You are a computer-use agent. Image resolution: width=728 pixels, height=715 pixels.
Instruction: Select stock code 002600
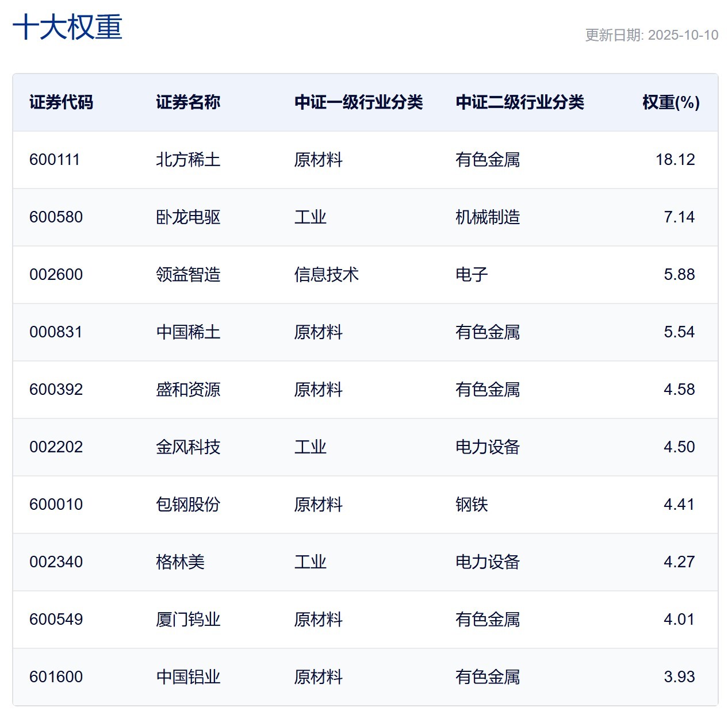pos(56,275)
